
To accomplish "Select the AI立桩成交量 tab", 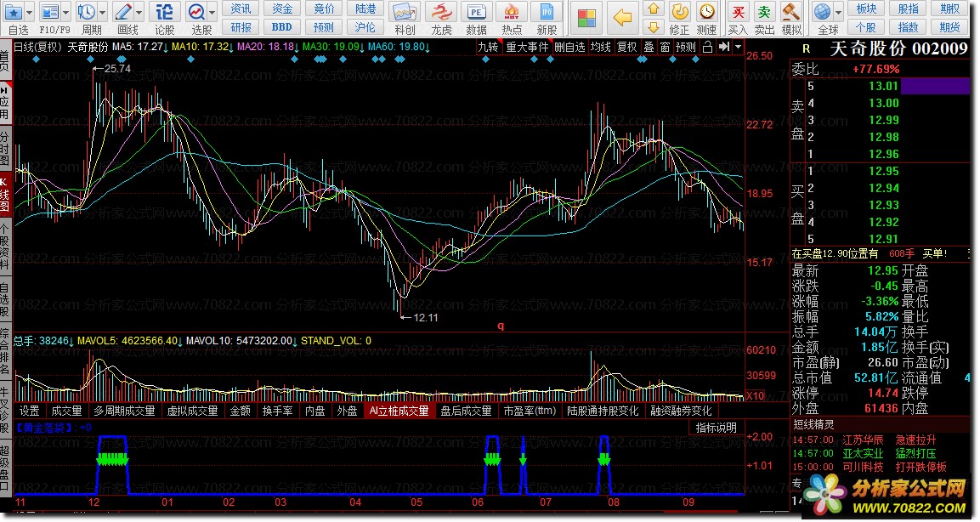I will pyautogui.click(x=399, y=411).
